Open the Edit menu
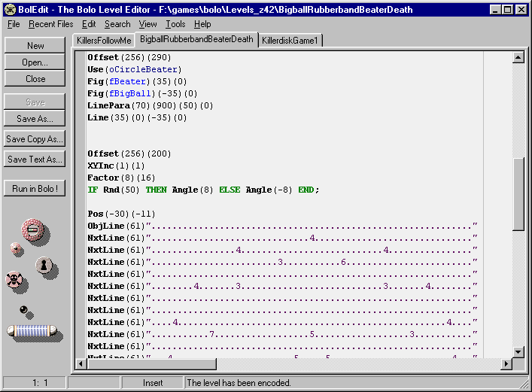Viewport: 532px width, 392px height. point(89,24)
